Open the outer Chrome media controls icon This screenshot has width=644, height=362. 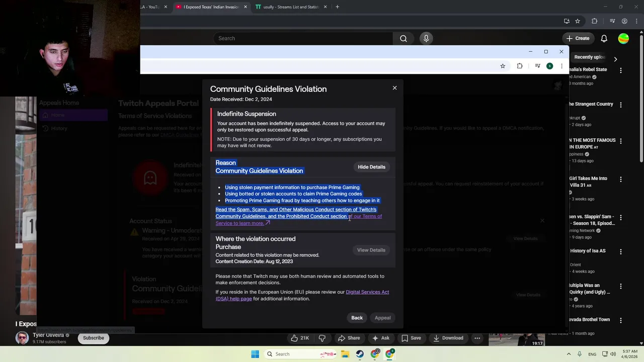612,21
